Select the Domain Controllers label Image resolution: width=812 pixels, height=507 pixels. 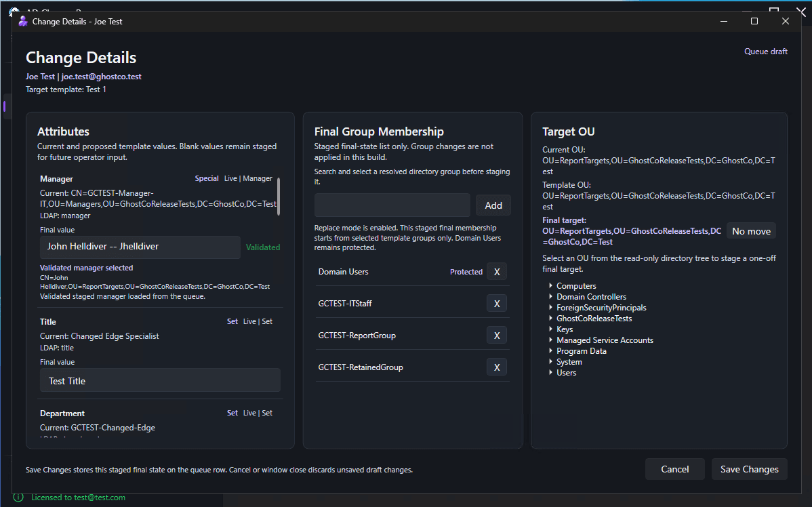click(x=591, y=297)
